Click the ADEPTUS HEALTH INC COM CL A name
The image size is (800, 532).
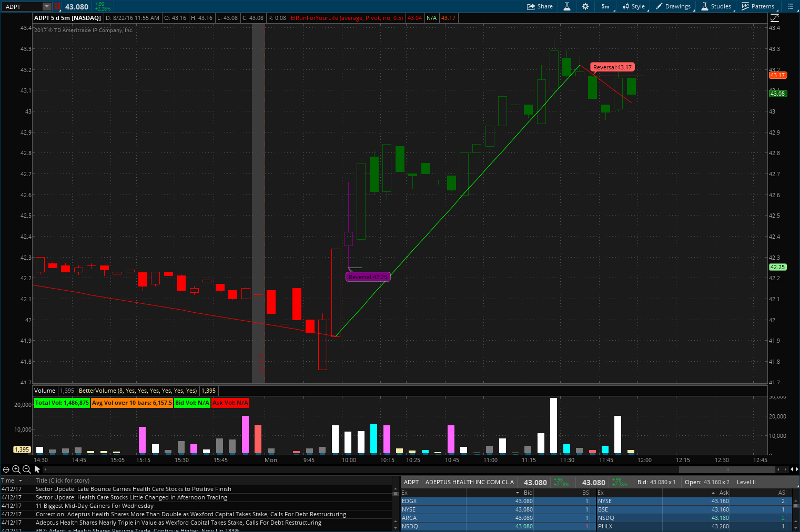[x=469, y=482]
